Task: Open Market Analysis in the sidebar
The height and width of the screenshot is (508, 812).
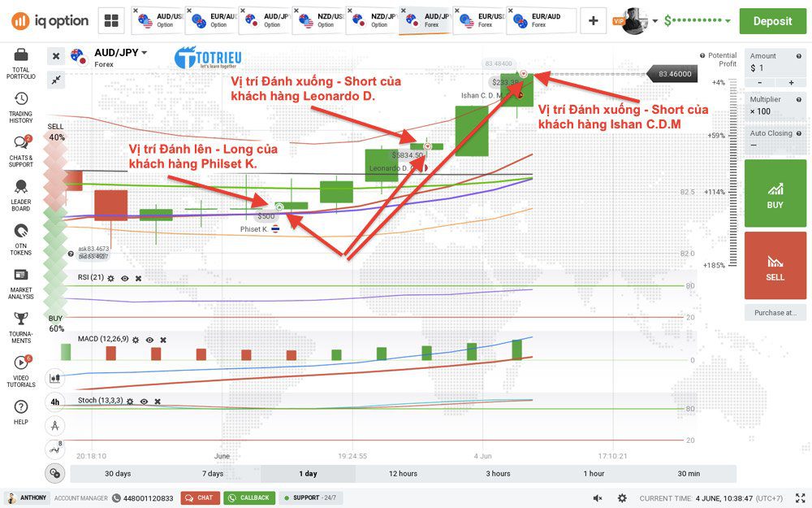Action: click(x=21, y=284)
